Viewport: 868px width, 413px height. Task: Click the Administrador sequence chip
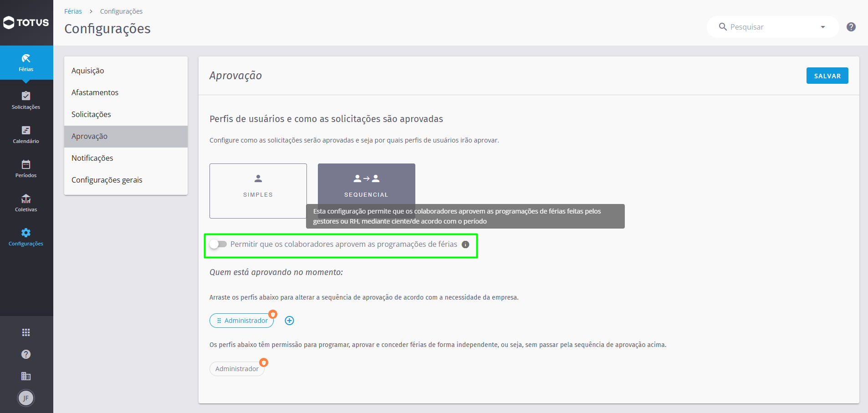pos(241,321)
